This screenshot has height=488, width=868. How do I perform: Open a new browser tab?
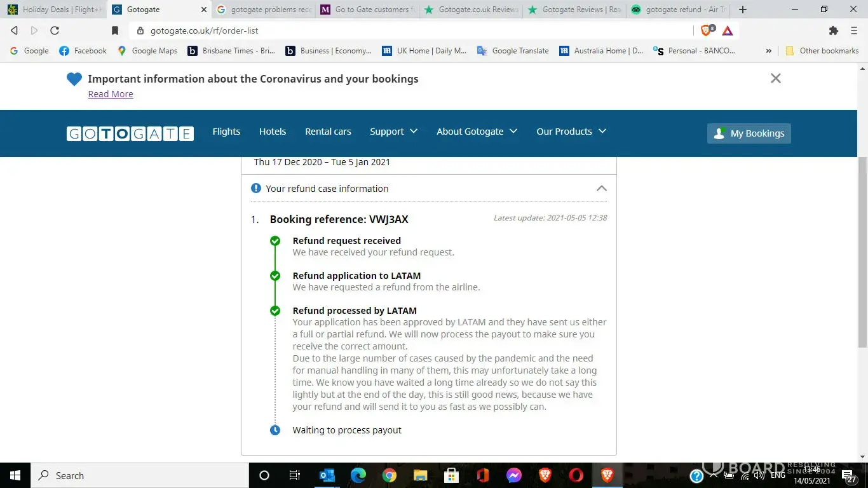click(x=743, y=10)
